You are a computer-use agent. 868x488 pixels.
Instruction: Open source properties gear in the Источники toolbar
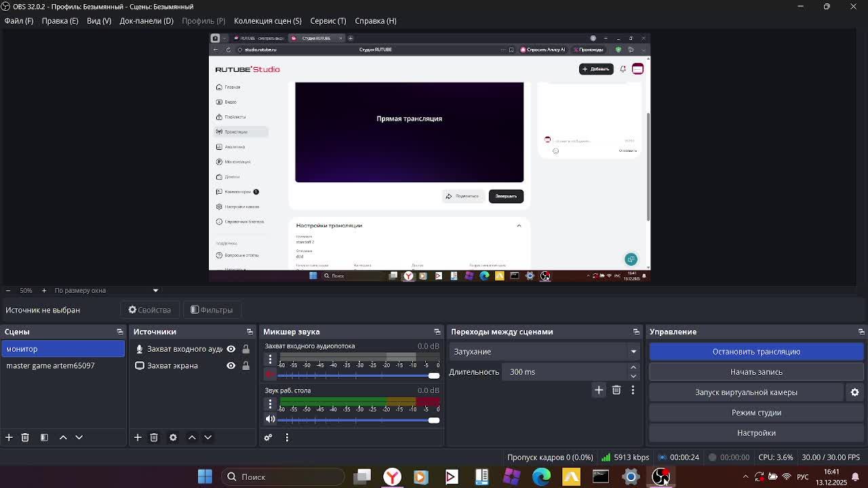173,437
